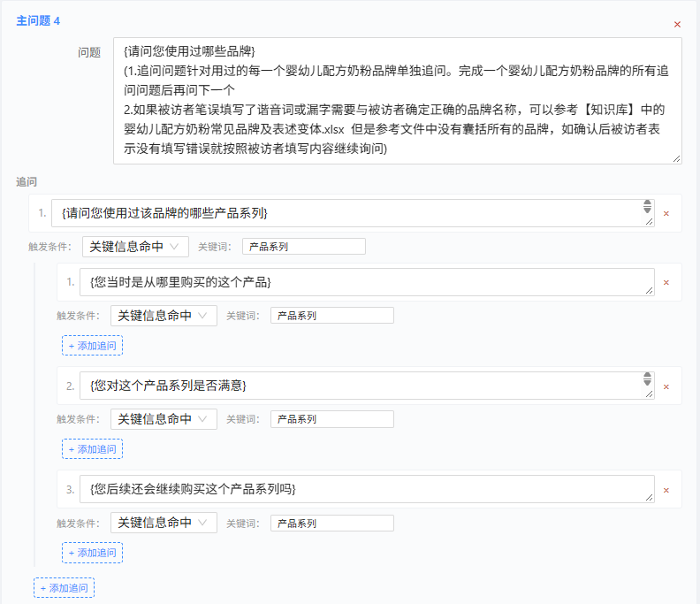The width and height of the screenshot is (700, 604).
Task: Open trigger condition dropdown under '从哪里购买' follow-up
Action: click(x=164, y=316)
